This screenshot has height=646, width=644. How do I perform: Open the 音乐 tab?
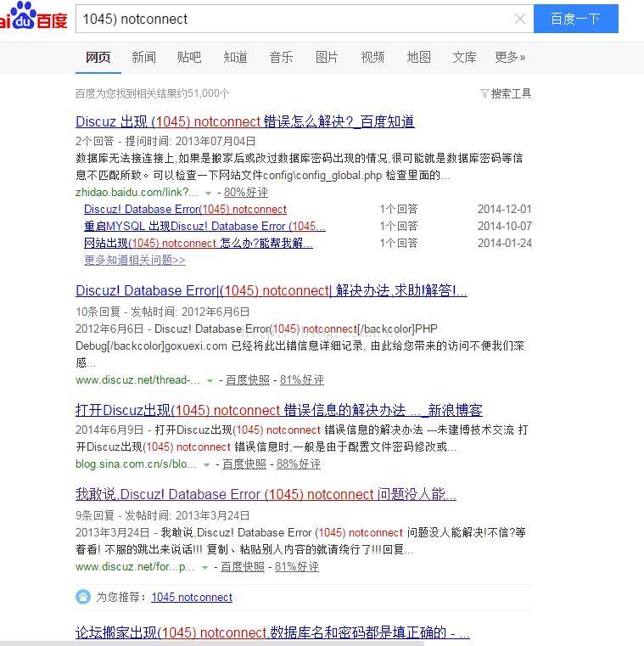pyautogui.click(x=281, y=57)
